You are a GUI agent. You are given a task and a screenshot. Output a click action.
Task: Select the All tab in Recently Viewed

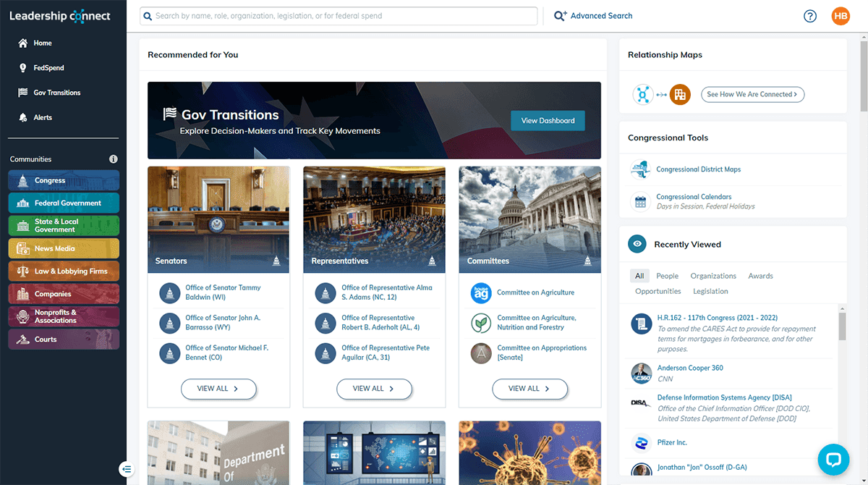[x=639, y=276]
